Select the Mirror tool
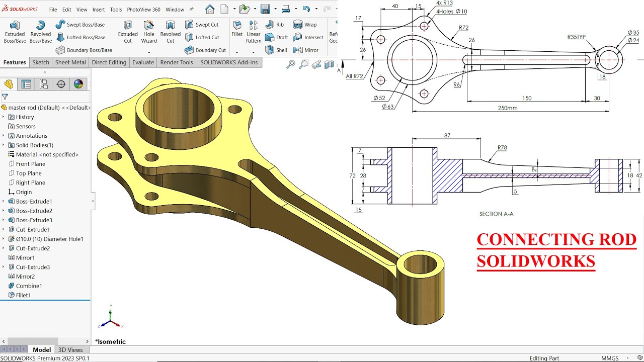Viewport: 644px width, 362px height. [x=305, y=50]
